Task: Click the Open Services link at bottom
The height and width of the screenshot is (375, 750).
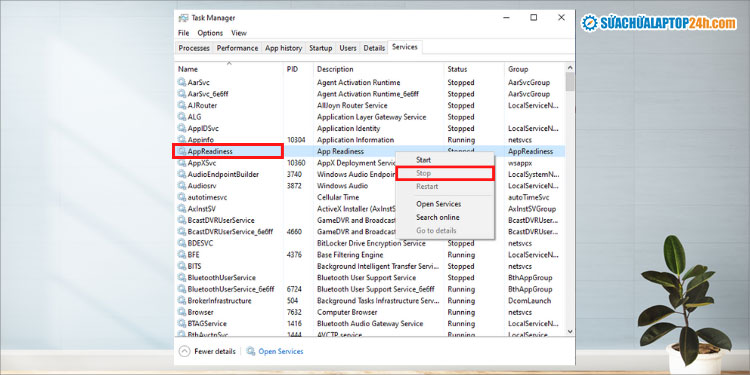Action: tap(281, 351)
